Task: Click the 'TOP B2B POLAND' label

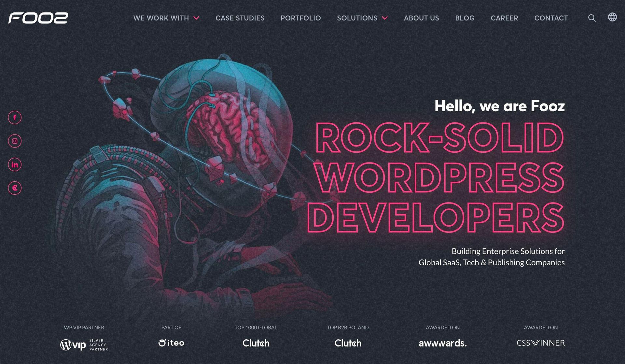Action: coord(348,328)
